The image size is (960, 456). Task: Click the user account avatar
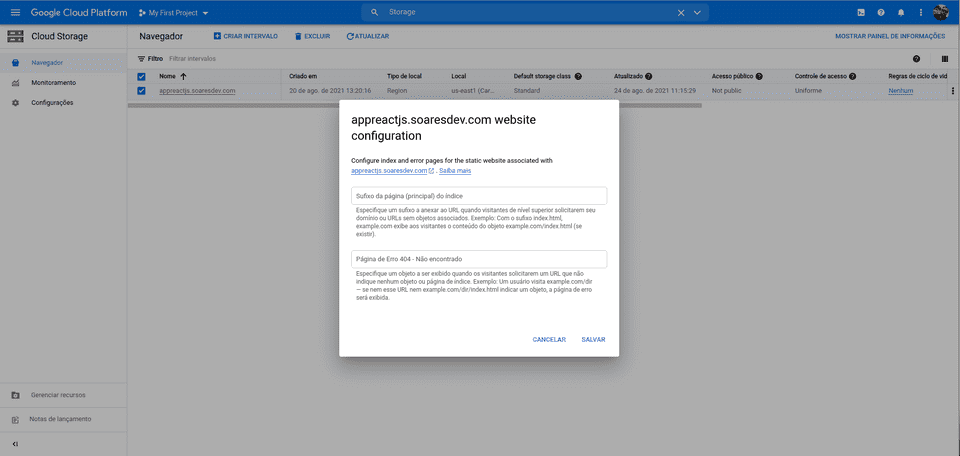coord(941,12)
